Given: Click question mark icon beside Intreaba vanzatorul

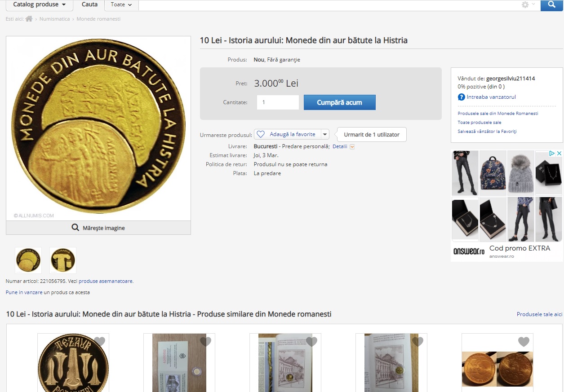Looking at the screenshot, I should click(x=461, y=97).
